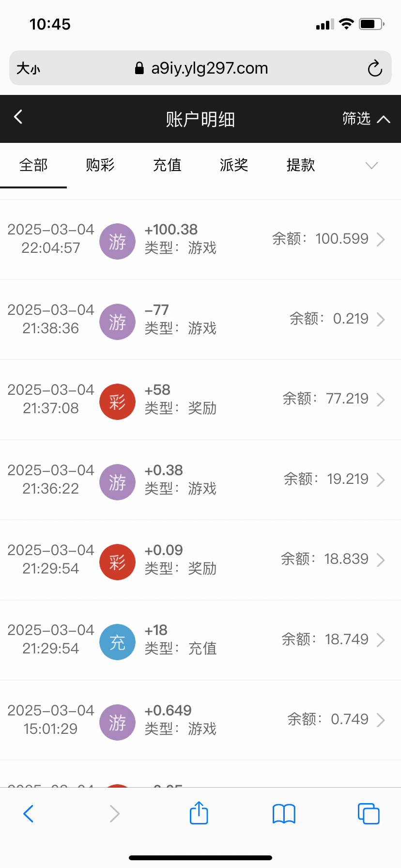Open the 大小 text size menu
The width and height of the screenshot is (401, 868).
[28, 68]
